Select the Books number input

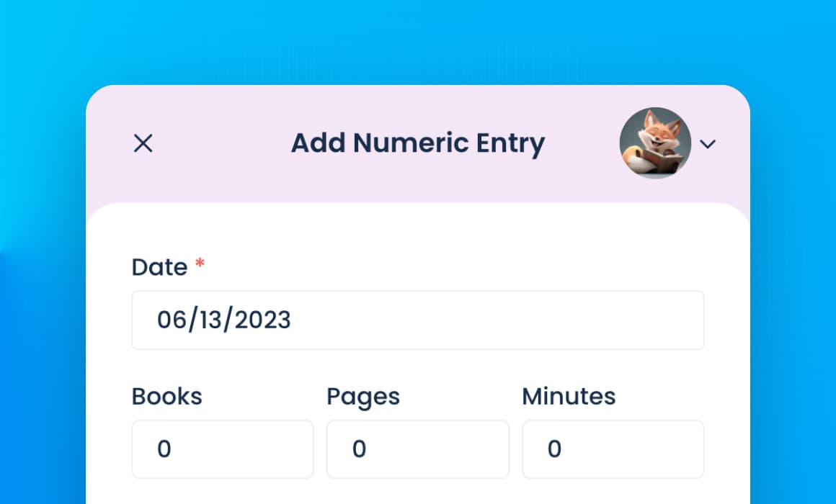click(x=223, y=449)
